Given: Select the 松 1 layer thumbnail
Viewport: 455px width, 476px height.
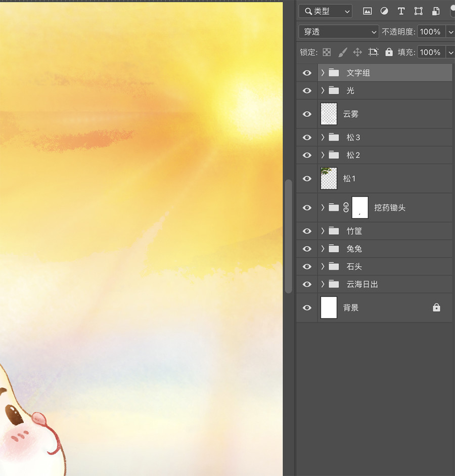Looking at the screenshot, I should [x=329, y=179].
